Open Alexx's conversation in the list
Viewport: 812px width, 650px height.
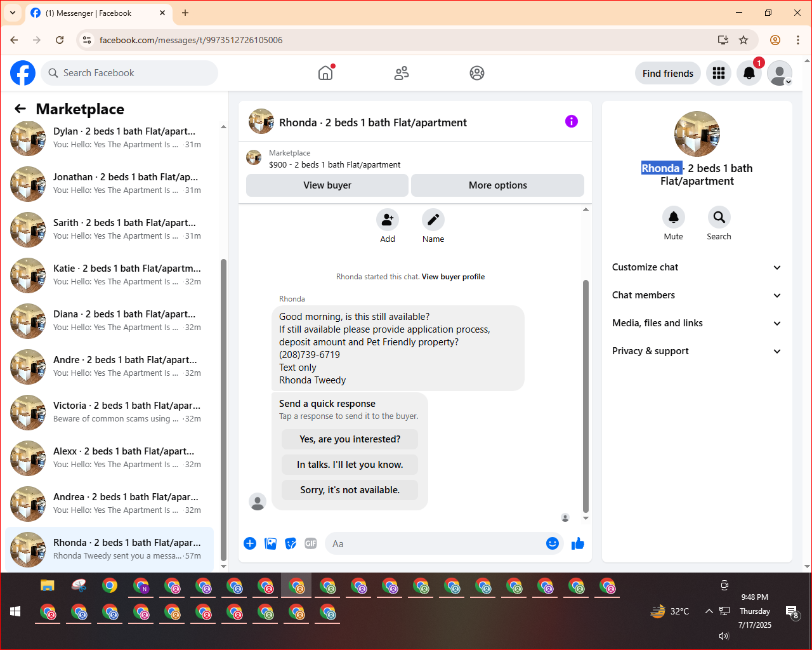[109, 458]
